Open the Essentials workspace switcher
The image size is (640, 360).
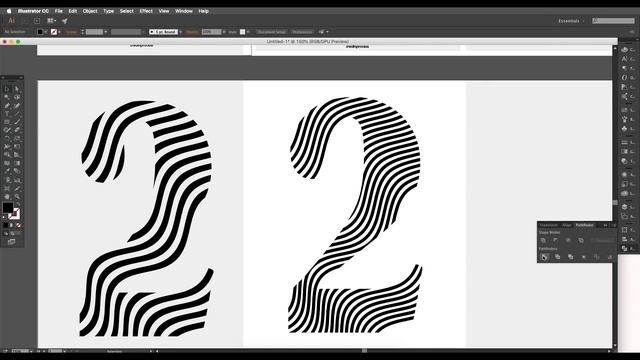pyautogui.click(x=571, y=21)
